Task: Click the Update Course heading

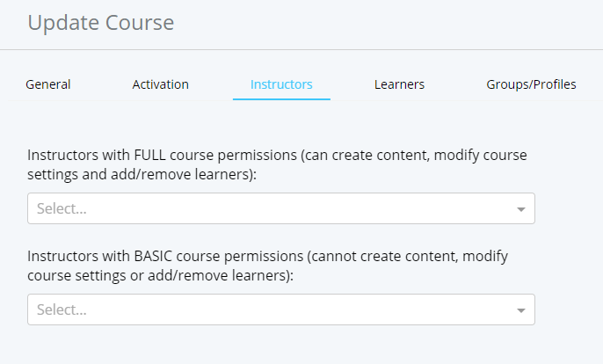Action: pos(100,23)
